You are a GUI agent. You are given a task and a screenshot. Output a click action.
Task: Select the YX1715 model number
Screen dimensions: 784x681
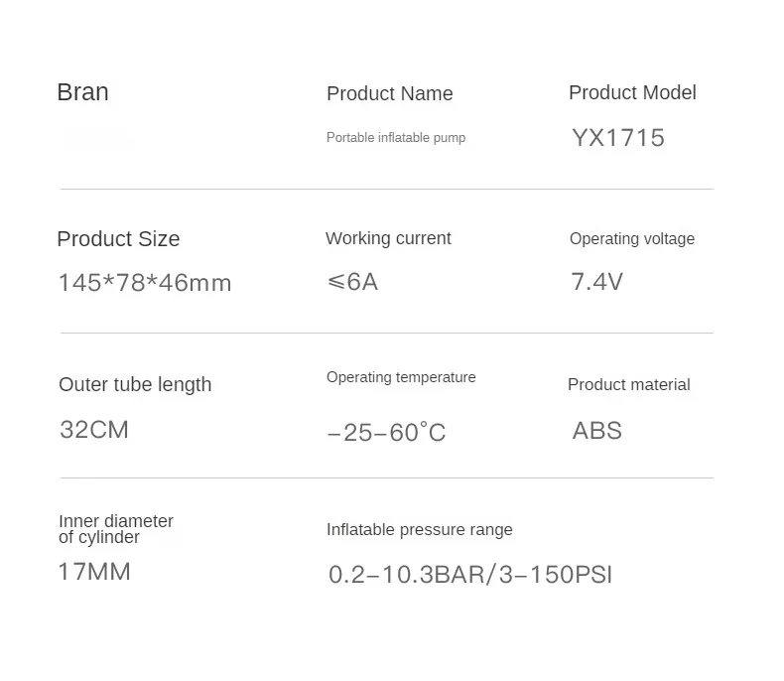tap(617, 138)
